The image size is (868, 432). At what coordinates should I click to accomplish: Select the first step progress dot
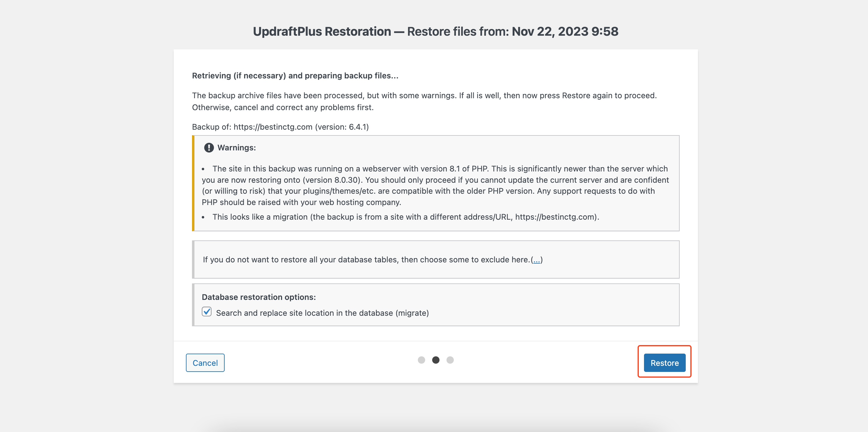(x=421, y=360)
